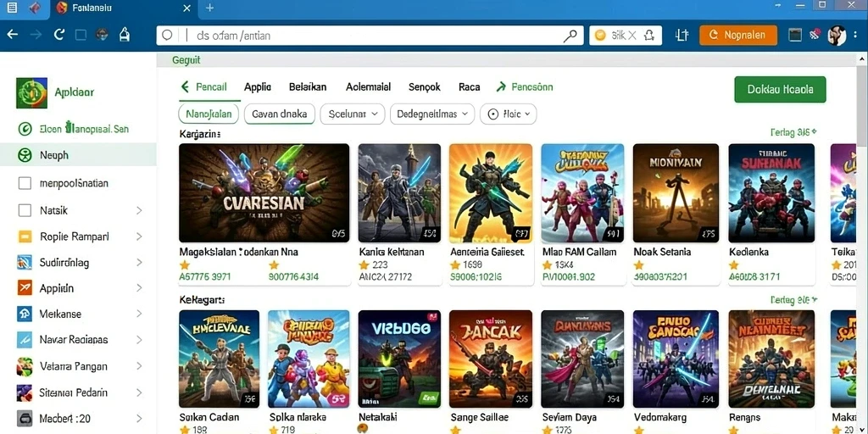The image size is (868, 434).
Task: Click the Fantanalu tab favicon
Action: (x=62, y=8)
